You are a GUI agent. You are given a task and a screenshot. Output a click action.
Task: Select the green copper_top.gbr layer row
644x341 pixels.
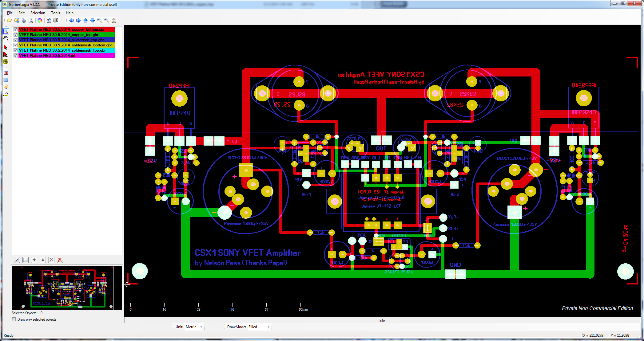[x=67, y=35]
